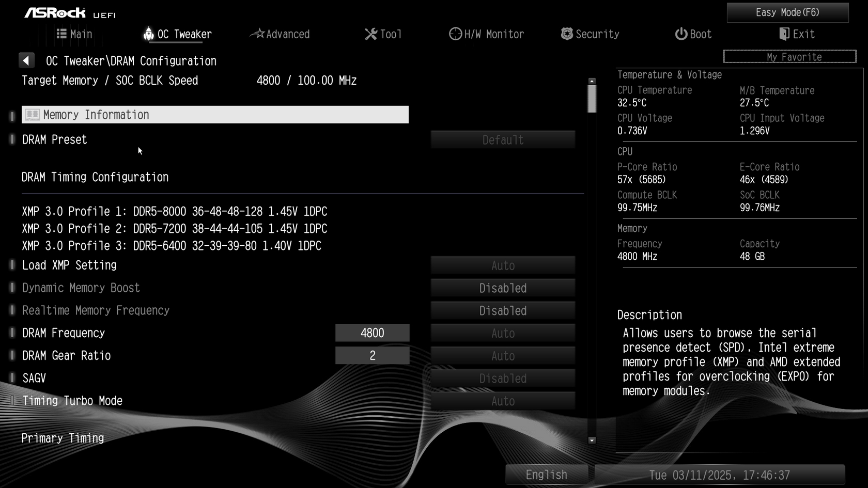Open My Favorite panel
868x488 pixels.
coord(789,56)
